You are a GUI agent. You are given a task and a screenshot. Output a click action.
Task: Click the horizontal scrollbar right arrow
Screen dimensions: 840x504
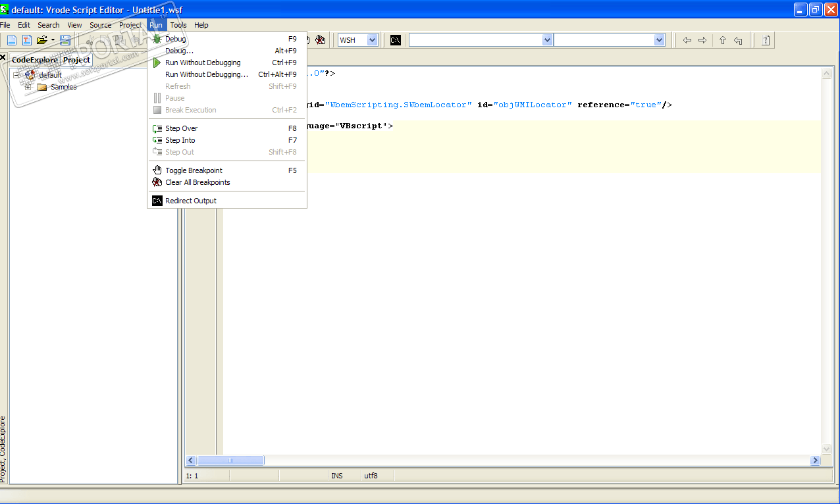click(815, 461)
